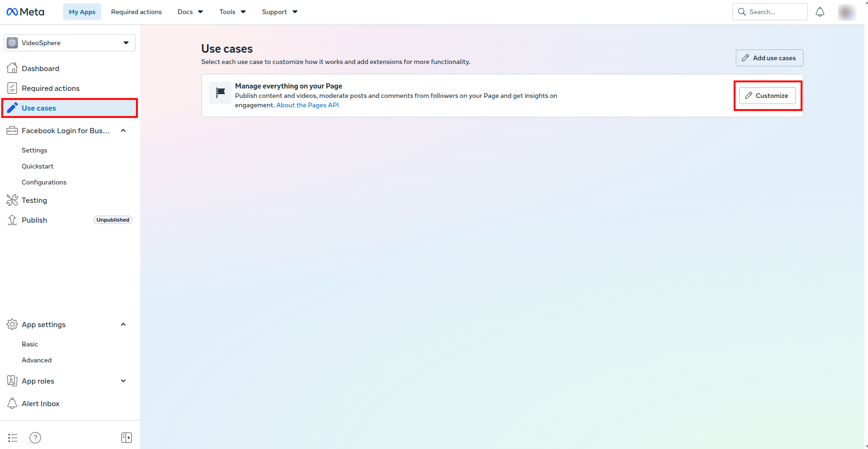Click the Dashboard home icon

point(12,68)
